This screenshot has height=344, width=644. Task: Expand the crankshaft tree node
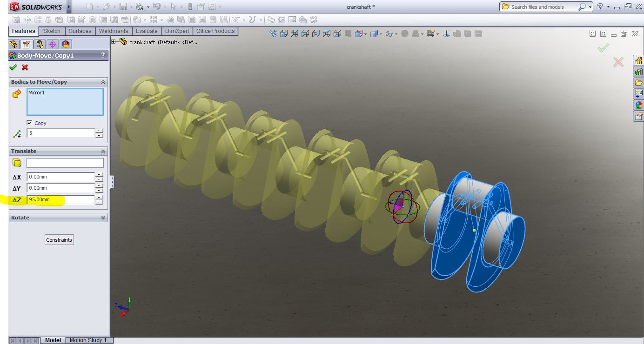pos(113,41)
